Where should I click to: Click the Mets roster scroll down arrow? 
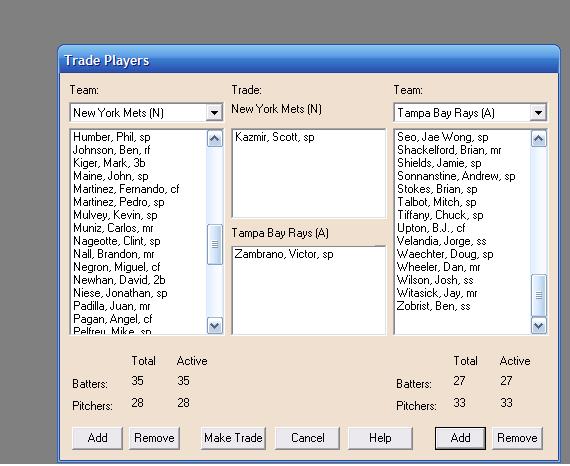pyautogui.click(x=215, y=325)
